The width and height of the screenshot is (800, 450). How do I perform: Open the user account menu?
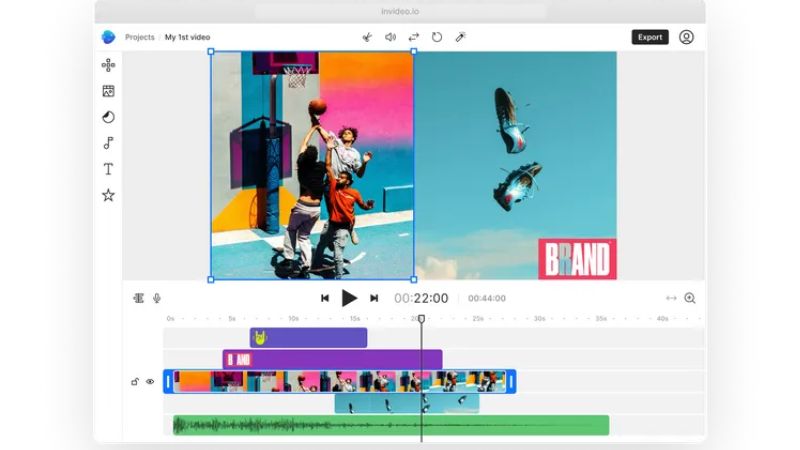[x=686, y=37]
